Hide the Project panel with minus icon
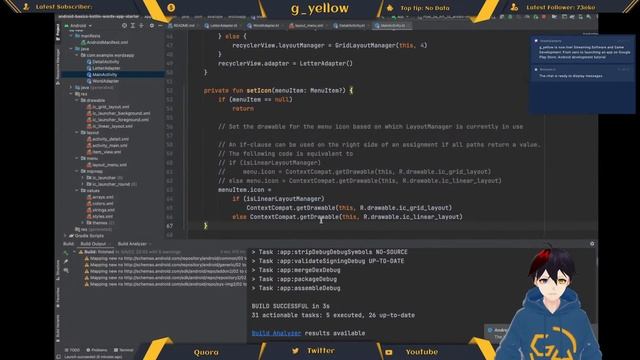 [x=160, y=26]
